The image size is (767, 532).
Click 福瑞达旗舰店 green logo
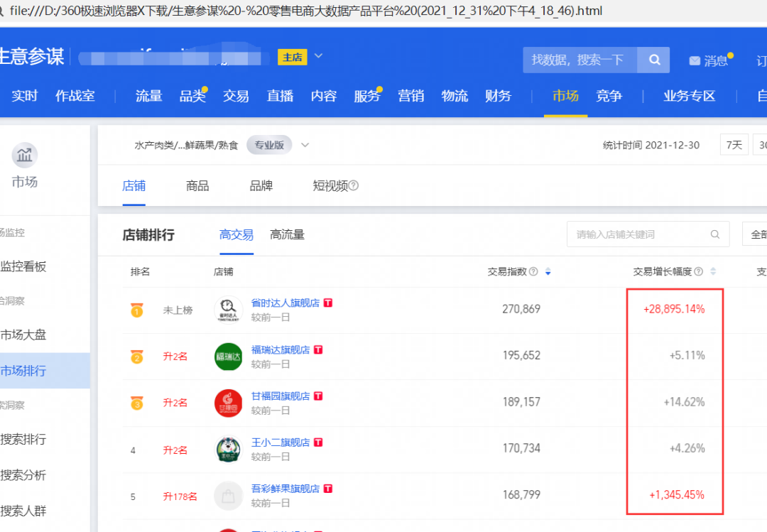pyautogui.click(x=229, y=357)
